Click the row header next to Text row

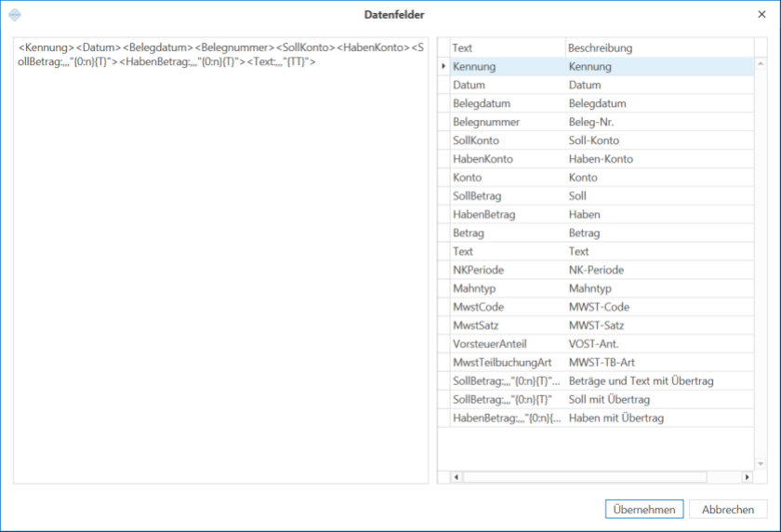click(x=443, y=251)
